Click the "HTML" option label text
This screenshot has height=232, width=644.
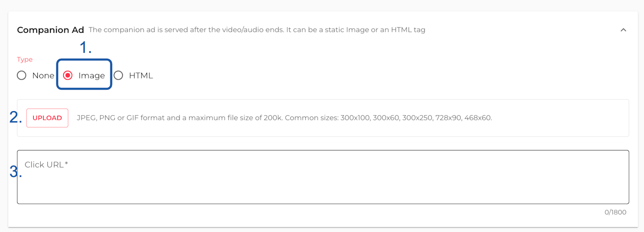point(141,75)
